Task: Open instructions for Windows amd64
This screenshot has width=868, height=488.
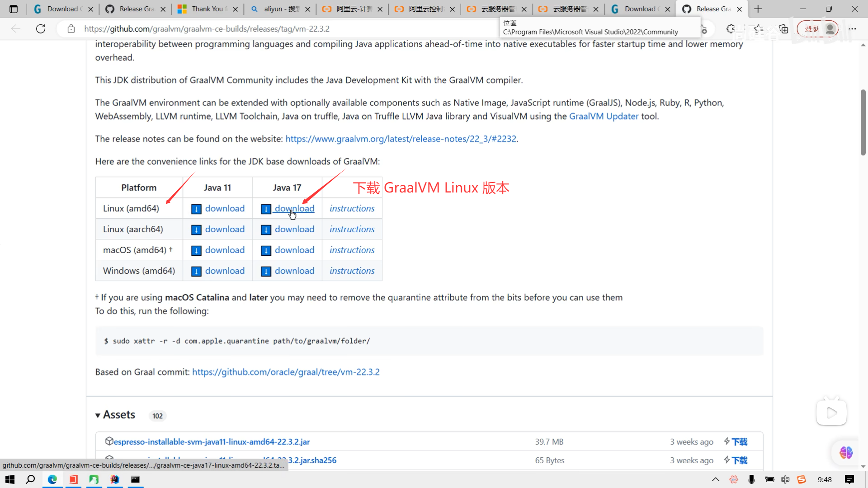Action: tap(352, 271)
